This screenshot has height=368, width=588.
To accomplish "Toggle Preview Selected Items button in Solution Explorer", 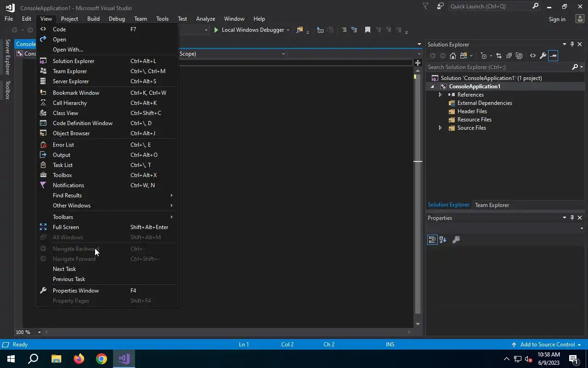I will coord(553,56).
